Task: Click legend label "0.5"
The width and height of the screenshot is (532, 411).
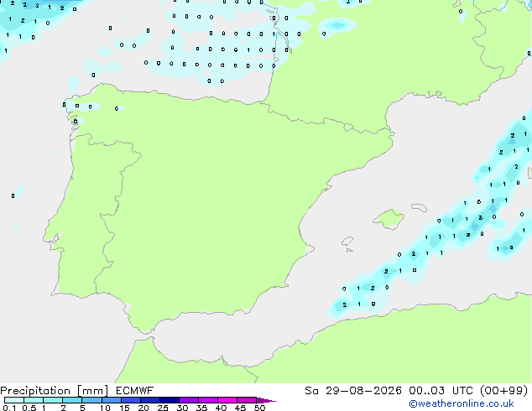Action: point(29,408)
